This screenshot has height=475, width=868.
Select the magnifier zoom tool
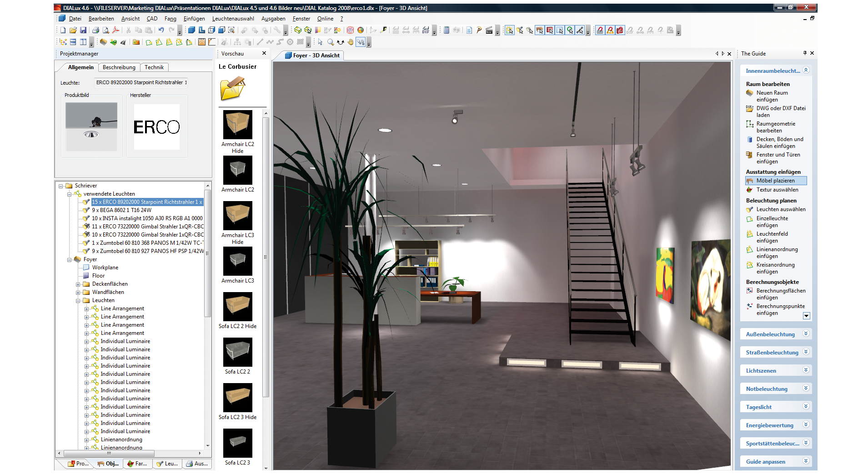point(331,42)
